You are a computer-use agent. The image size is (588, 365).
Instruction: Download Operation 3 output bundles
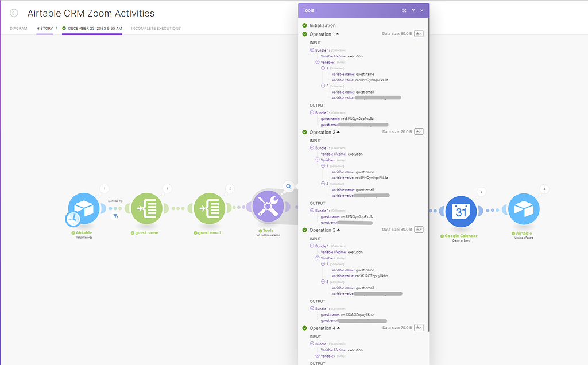click(x=419, y=230)
